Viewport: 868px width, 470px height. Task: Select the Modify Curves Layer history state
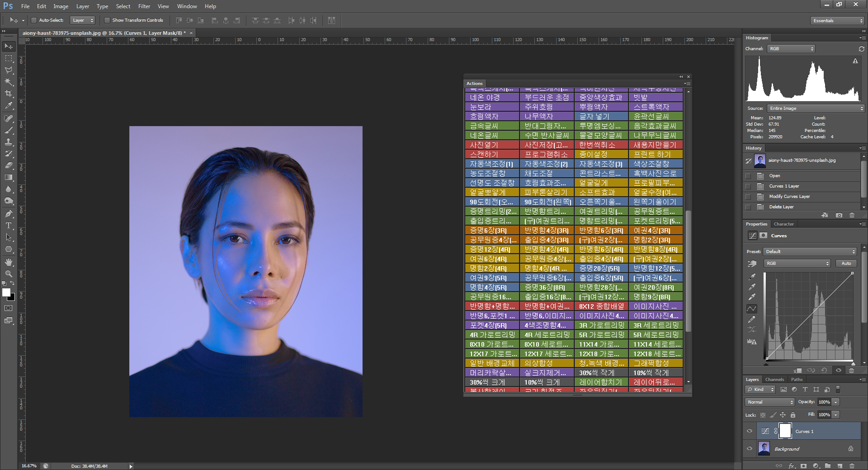(x=789, y=197)
